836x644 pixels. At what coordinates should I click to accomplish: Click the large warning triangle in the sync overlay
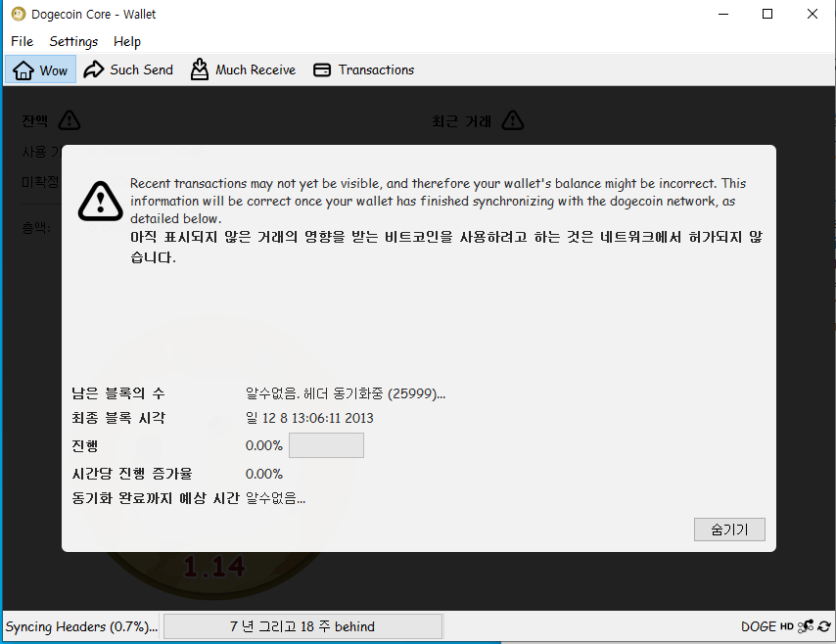[x=100, y=201]
